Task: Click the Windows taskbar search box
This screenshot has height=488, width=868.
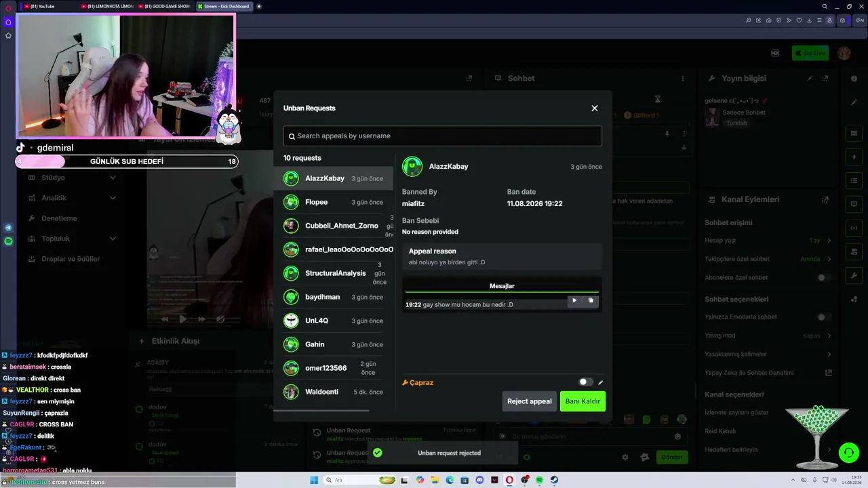Action: tap(361, 480)
